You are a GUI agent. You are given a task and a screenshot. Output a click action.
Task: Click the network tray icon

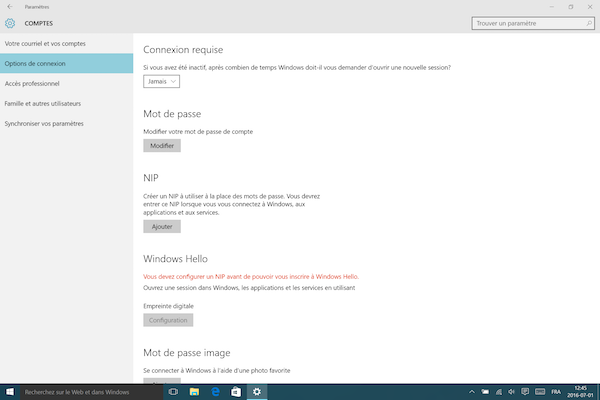pyautogui.click(x=499, y=392)
